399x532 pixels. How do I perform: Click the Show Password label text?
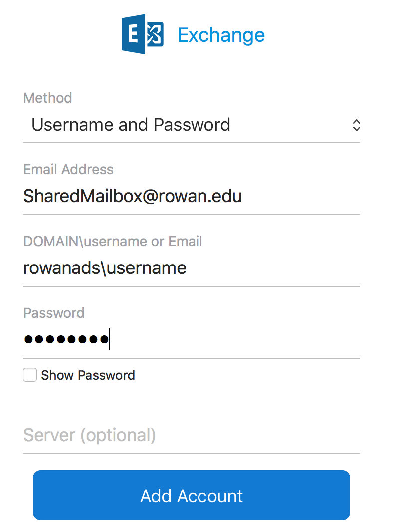88,375
